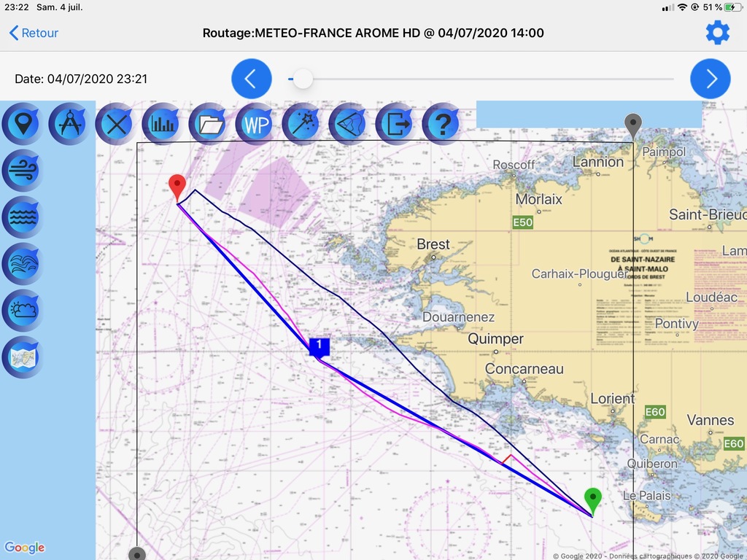Tap the 23:22 clock in status bar
The height and width of the screenshot is (560, 747).
(17, 7)
